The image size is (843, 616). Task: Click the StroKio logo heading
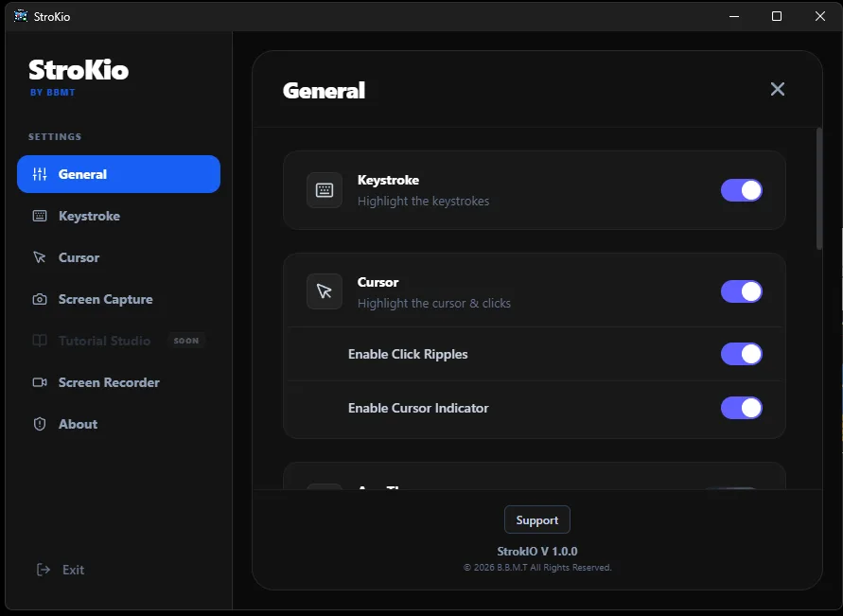(79, 70)
